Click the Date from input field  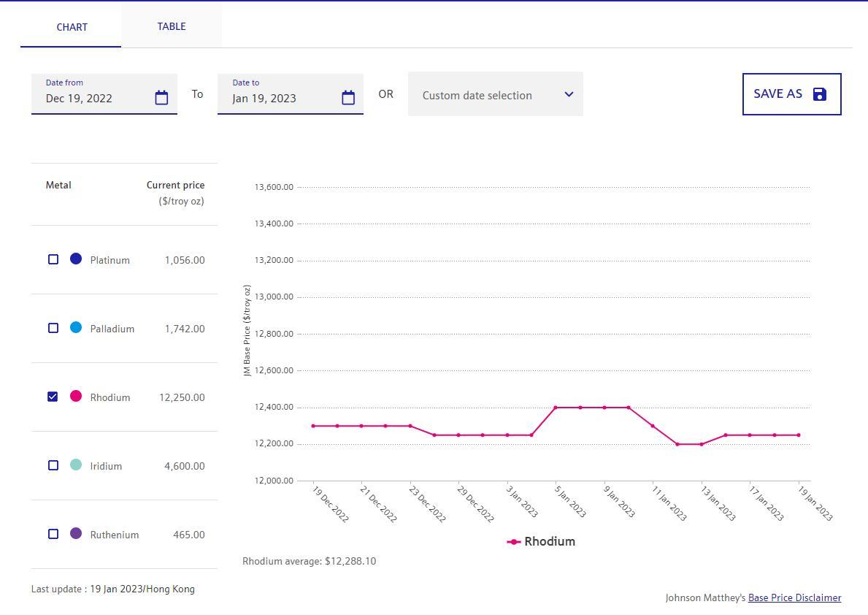95,98
